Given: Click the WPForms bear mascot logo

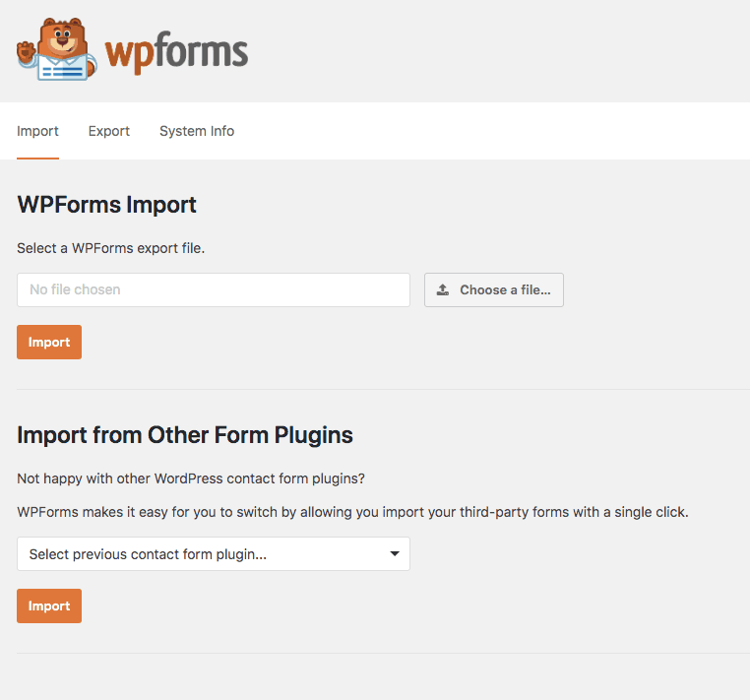Looking at the screenshot, I should [57, 49].
